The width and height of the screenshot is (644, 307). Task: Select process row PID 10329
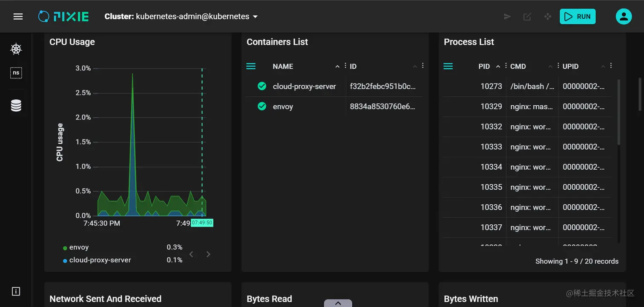(526, 107)
